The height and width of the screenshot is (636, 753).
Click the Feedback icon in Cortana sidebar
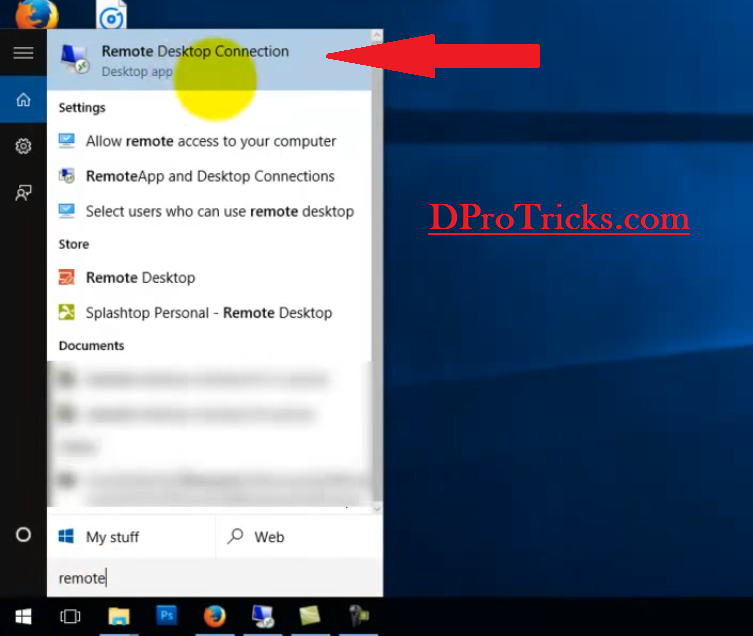point(23,193)
